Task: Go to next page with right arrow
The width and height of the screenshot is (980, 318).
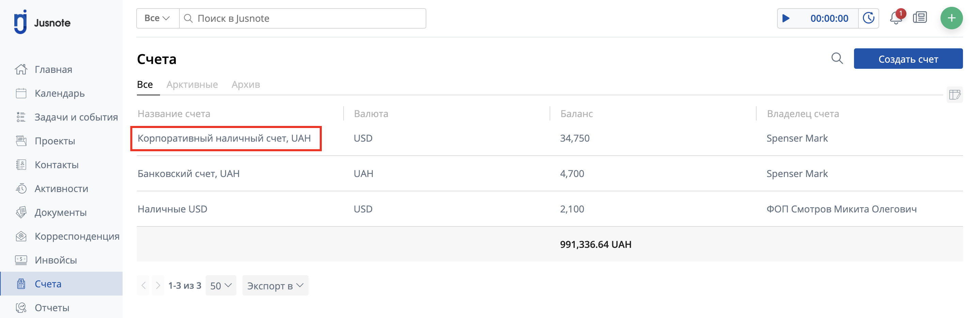Action: [158, 285]
